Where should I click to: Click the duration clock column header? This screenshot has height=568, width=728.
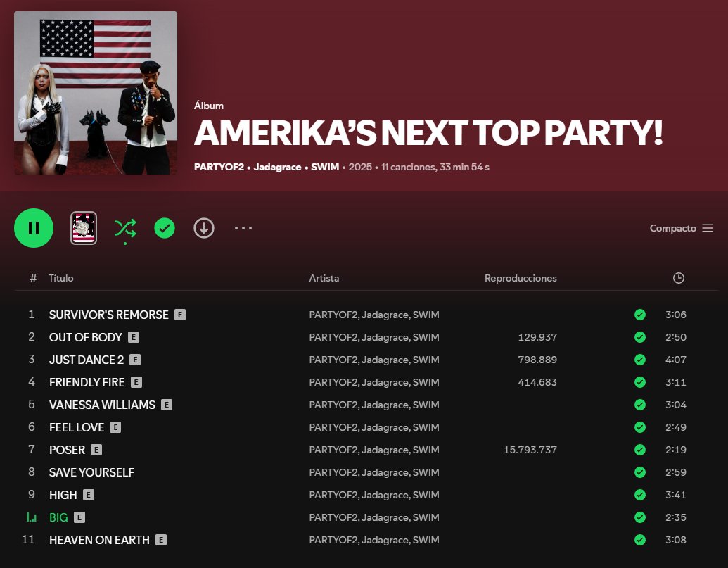point(678,278)
